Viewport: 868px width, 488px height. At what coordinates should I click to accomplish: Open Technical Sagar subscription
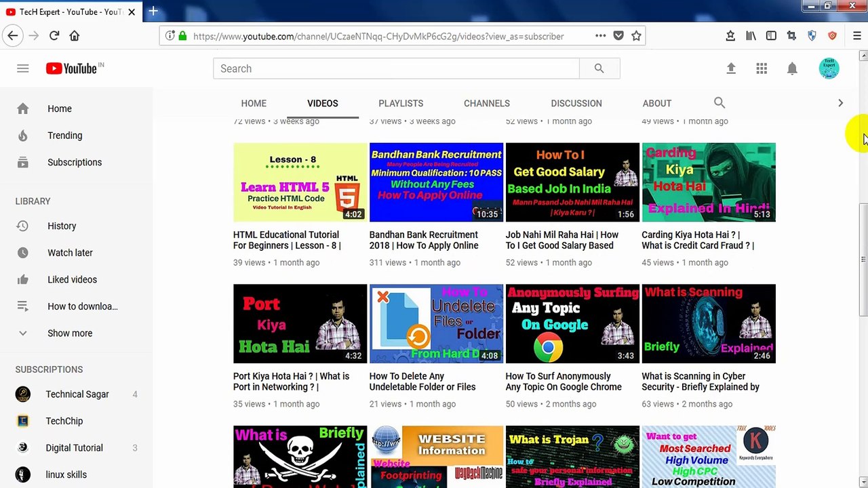[76, 394]
